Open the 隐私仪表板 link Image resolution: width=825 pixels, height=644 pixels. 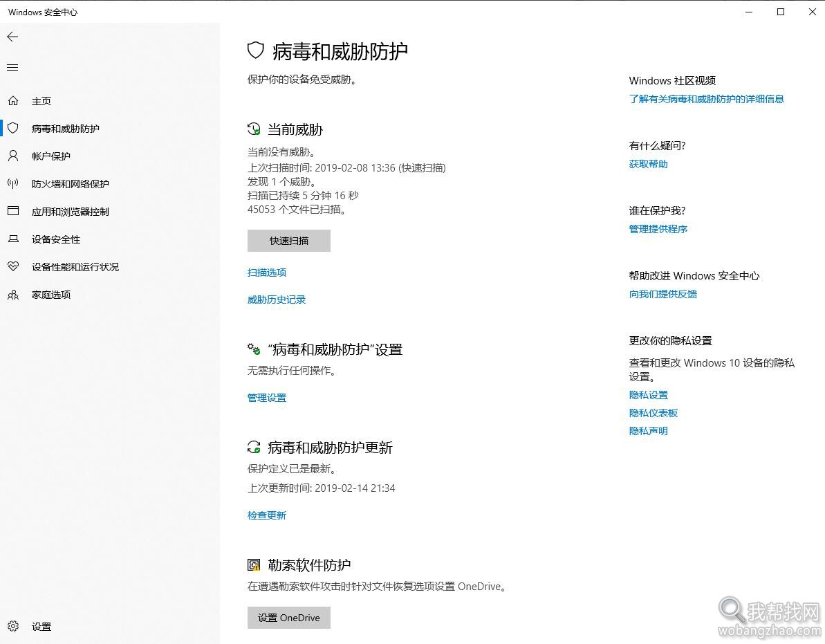(x=653, y=413)
